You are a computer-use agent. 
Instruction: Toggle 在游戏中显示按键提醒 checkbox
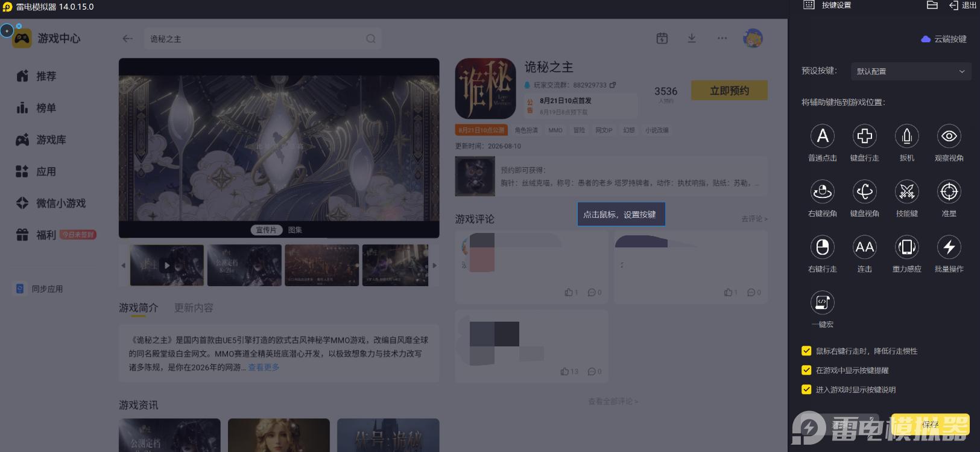(806, 370)
